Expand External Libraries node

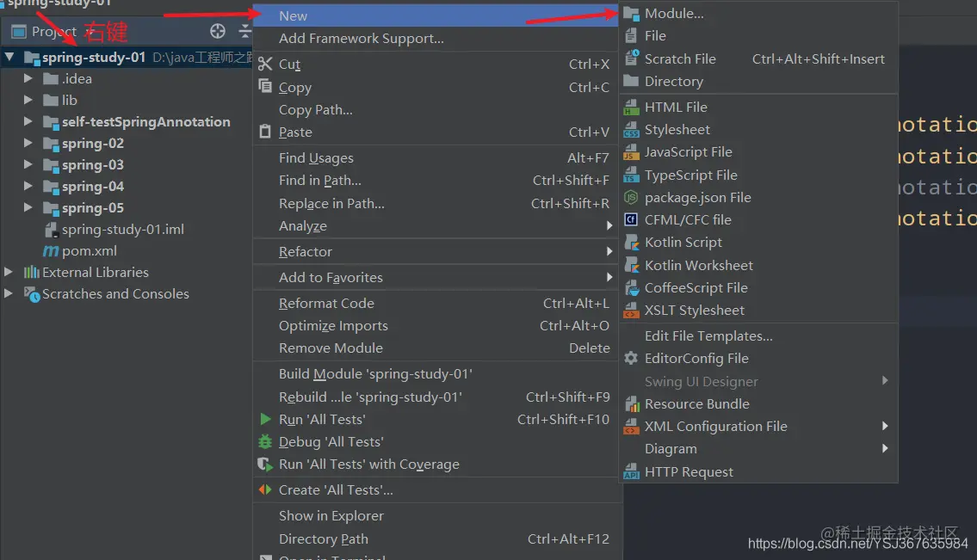9,272
